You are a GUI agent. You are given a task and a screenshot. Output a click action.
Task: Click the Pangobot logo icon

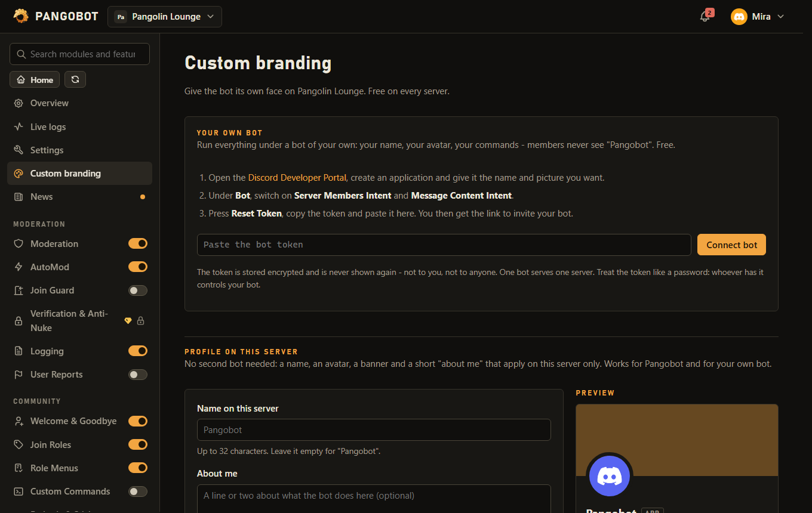tap(21, 16)
